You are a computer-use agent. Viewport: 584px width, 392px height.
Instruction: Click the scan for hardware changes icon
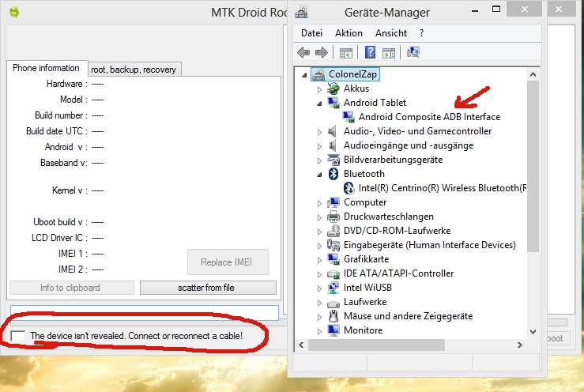413,52
